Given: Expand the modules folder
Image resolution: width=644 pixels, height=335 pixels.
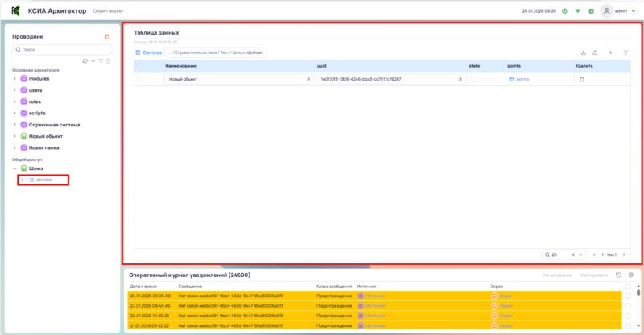Looking at the screenshot, I should click(14, 79).
